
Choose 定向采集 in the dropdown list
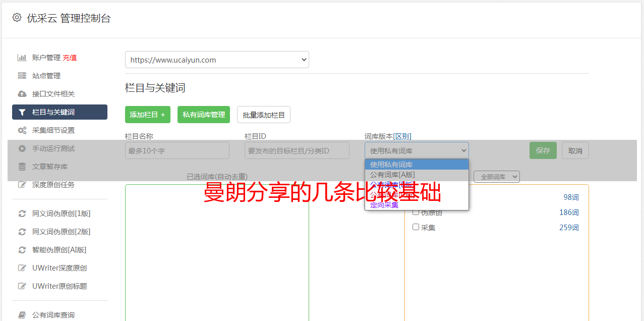pyautogui.click(x=417, y=205)
